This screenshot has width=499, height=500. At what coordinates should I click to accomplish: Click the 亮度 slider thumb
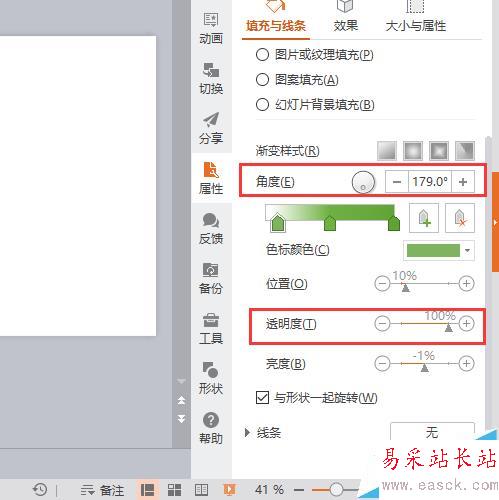424,367
